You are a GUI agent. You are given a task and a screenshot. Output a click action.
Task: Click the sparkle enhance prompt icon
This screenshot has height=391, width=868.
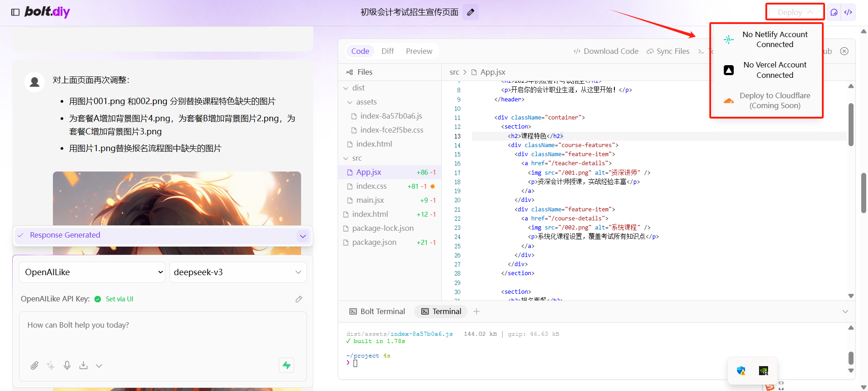coord(51,365)
